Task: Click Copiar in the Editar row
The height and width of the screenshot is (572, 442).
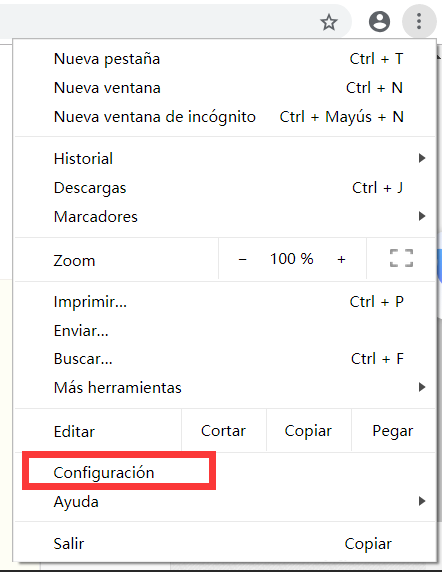Action: pos(309,431)
